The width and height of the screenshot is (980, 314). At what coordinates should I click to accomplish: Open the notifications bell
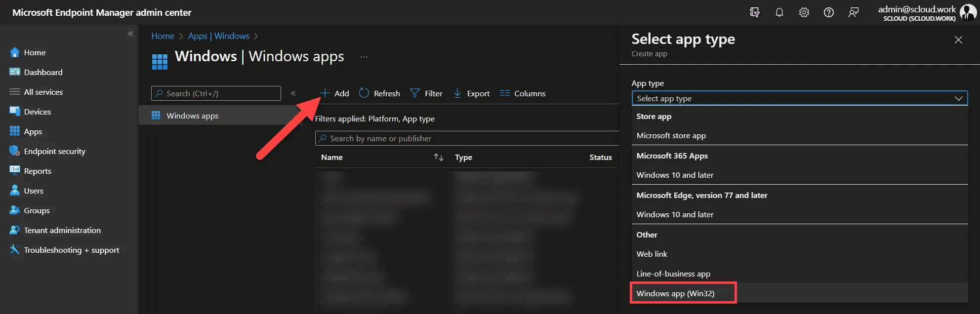click(x=779, y=12)
